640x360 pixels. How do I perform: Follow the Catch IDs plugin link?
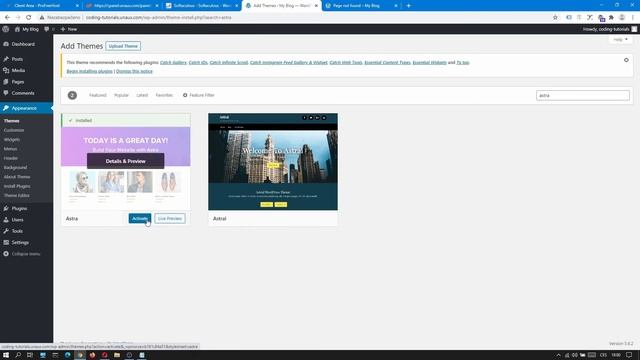tap(198, 62)
